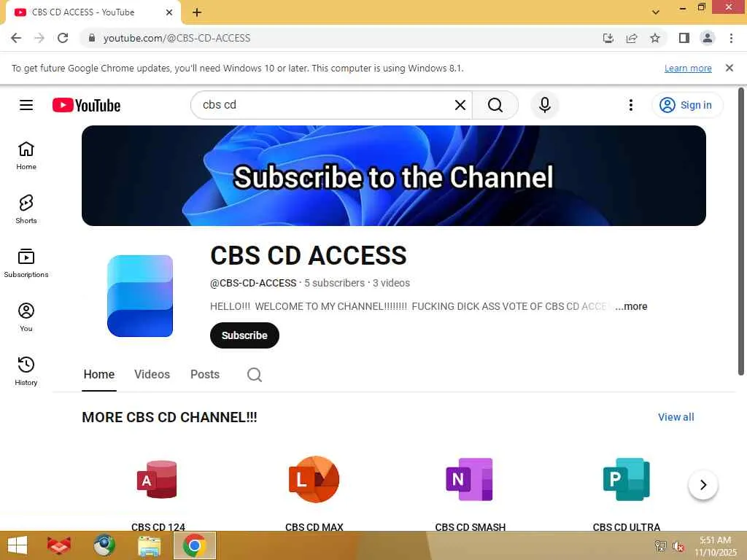Viewport: 747px width, 560px height.
Task: Click the CBS CD ACCESS channel avatar
Action: click(140, 296)
